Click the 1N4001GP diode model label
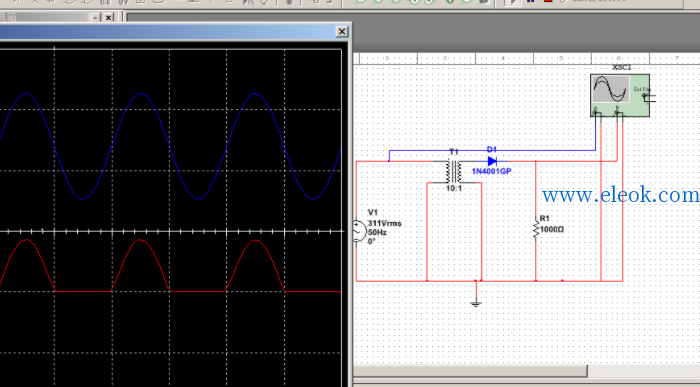Viewport: 700px width, 387px height. coord(492,171)
